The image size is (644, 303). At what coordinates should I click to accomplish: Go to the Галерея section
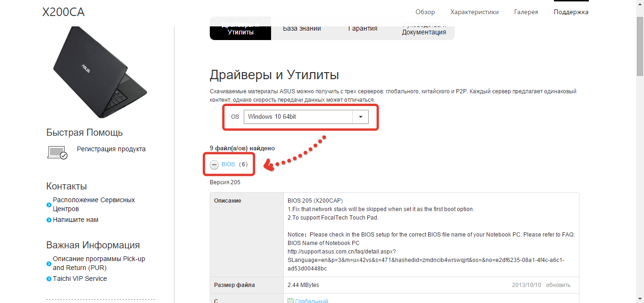pyautogui.click(x=526, y=12)
